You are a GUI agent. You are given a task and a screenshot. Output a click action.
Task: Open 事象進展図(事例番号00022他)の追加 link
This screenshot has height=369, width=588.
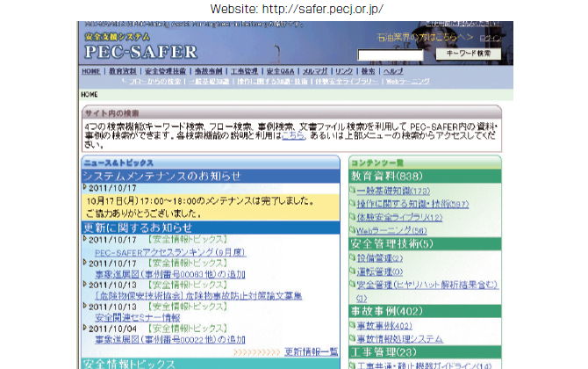click(x=170, y=340)
